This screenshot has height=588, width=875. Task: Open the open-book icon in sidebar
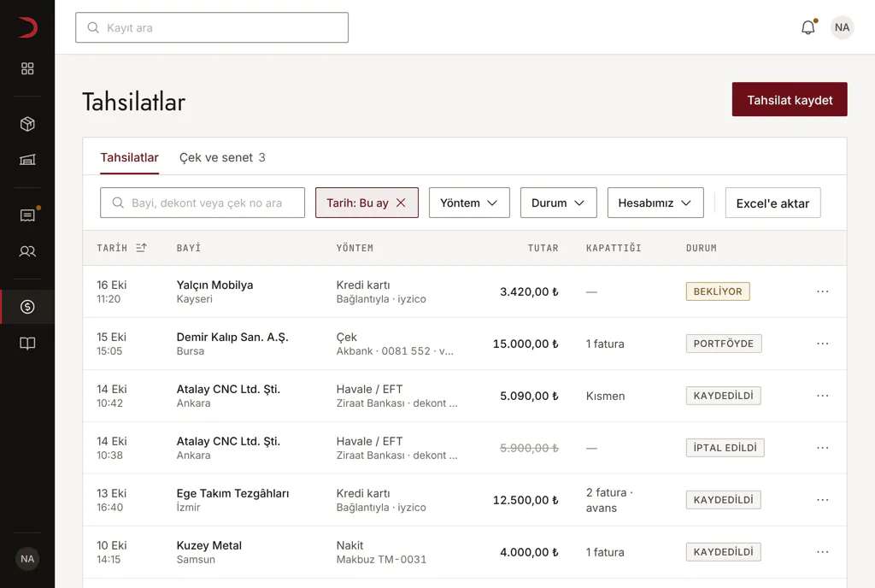[x=27, y=343]
